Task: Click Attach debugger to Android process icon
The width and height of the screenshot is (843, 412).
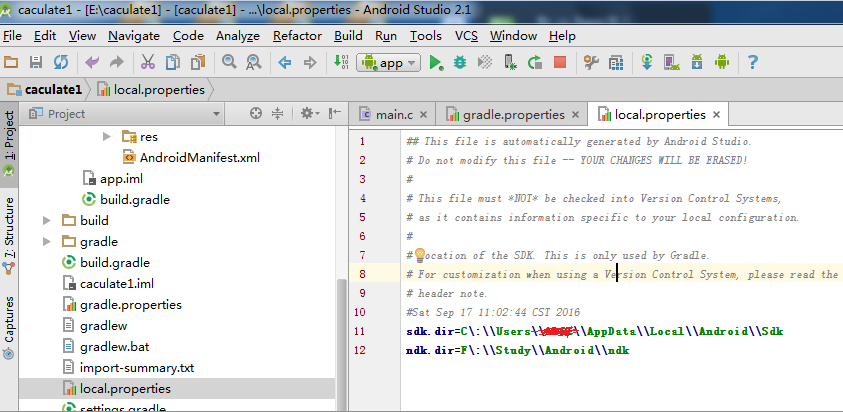Action: (x=510, y=62)
